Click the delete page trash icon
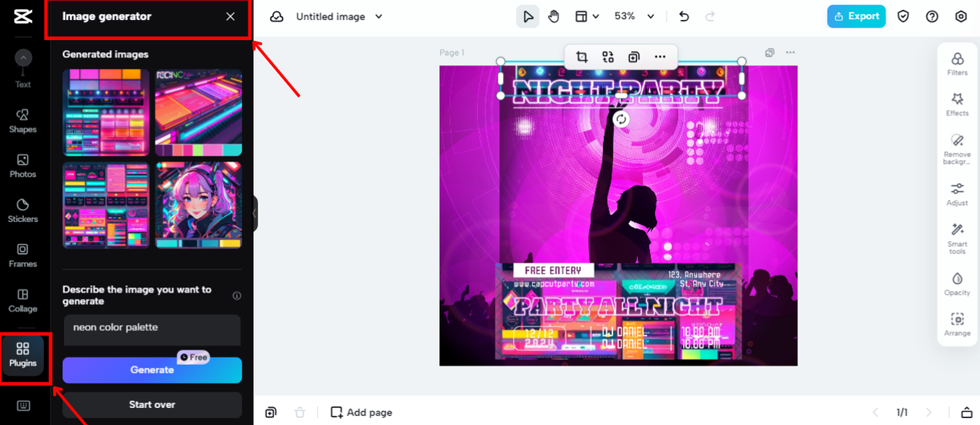This screenshot has width=980, height=425. tap(300, 413)
